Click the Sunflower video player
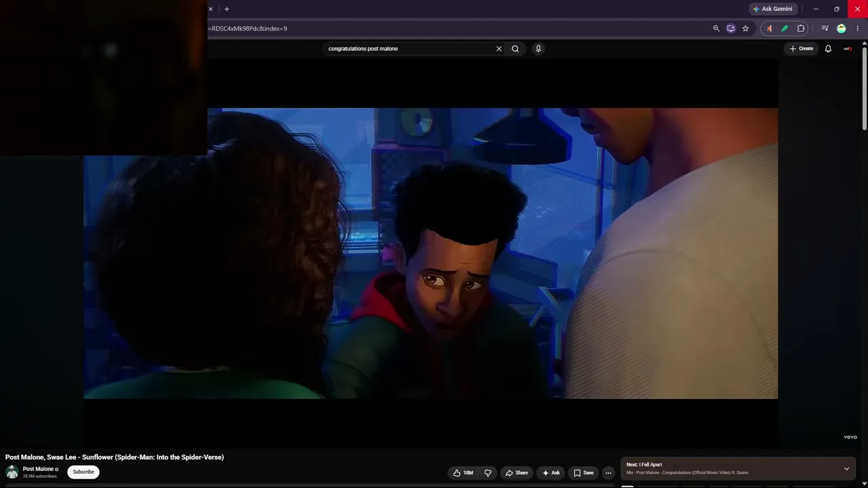This screenshot has height=488, width=868. click(431, 253)
